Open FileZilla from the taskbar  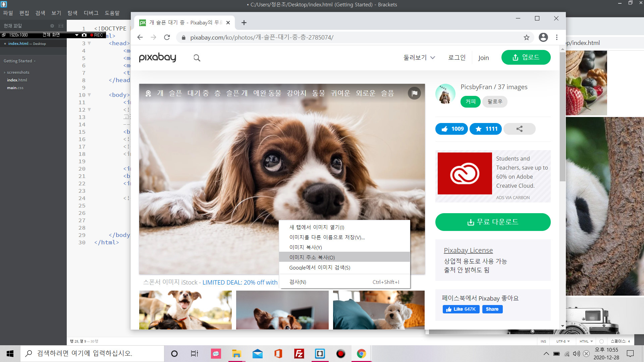(x=299, y=354)
